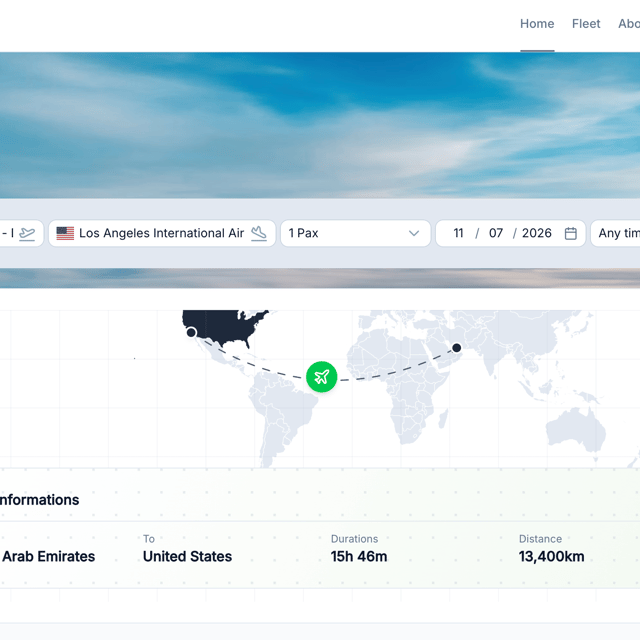Screen dimensions: 640x640
Task: Click the departure plane takeoff icon
Action: tap(27, 233)
